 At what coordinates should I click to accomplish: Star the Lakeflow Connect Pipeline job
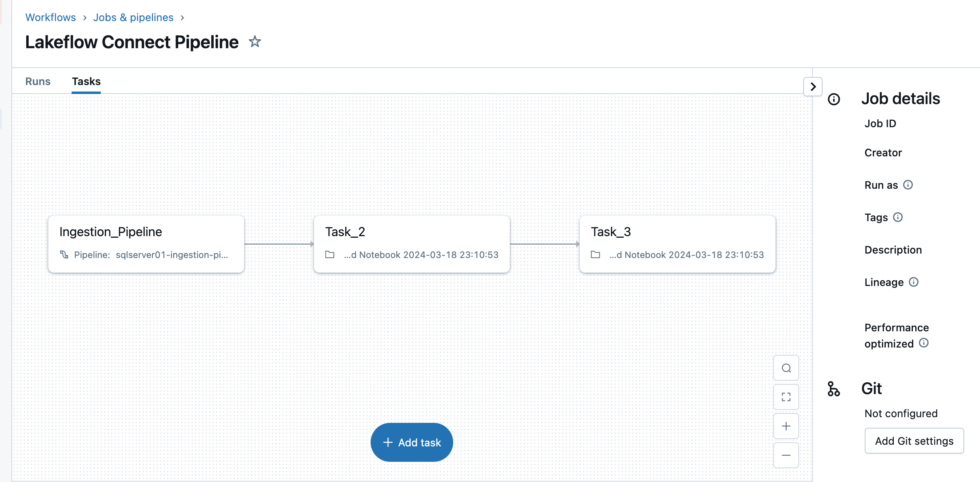pyautogui.click(x=255, y=42)
